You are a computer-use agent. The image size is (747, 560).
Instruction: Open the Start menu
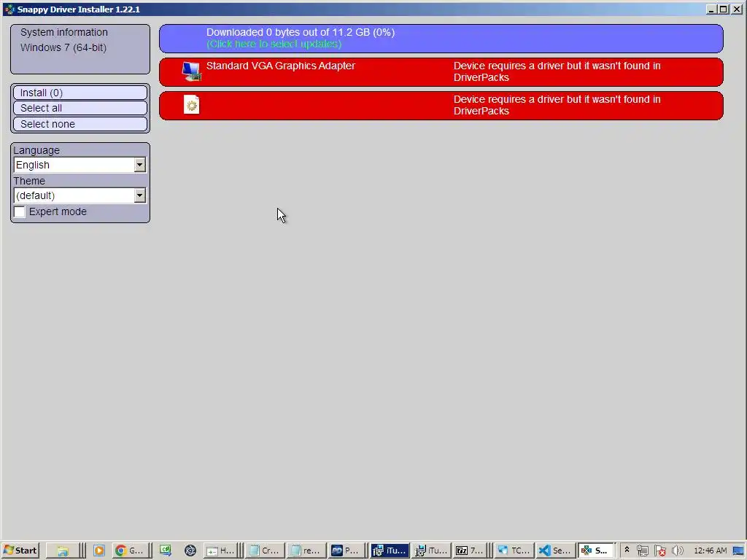point(20,551)
